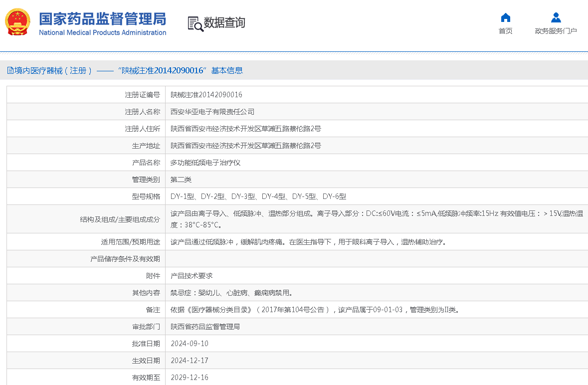Viewport: 588px width, 385px height.
Task: Click registrant name 西安华亚电子有限责任公司
Action: [212, 112]
